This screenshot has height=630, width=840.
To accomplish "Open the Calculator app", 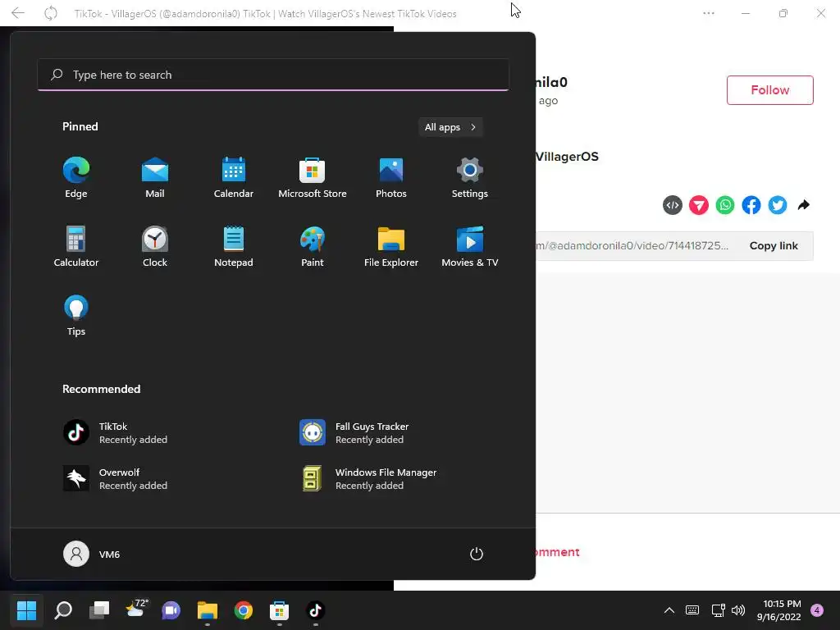I will pyautogui.click(x=76, y=246).
